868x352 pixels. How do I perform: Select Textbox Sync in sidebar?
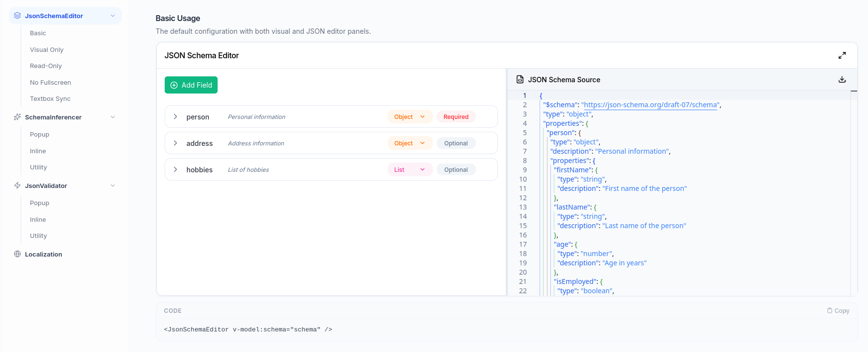click(50, 98)
